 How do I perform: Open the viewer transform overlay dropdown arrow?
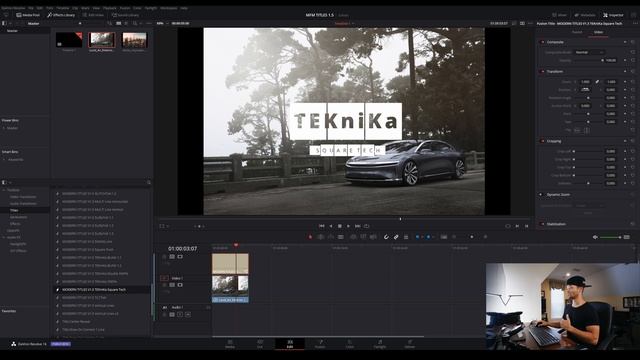point(168,226)
